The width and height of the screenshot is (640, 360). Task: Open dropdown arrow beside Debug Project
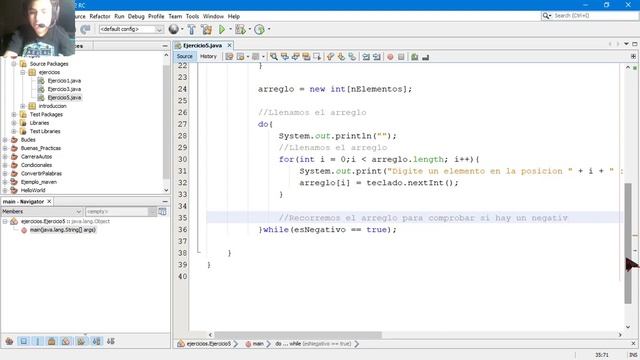tap(249, 29)
